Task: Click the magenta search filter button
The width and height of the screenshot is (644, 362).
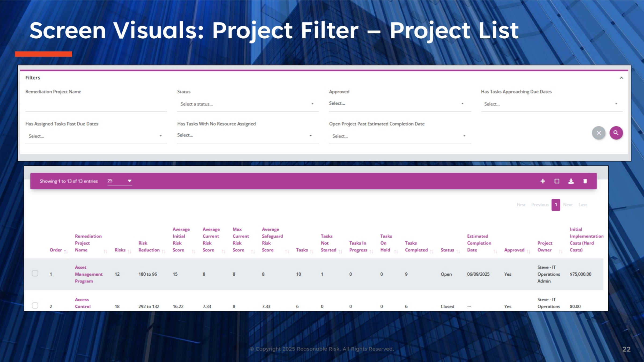Action: [616, 133]
